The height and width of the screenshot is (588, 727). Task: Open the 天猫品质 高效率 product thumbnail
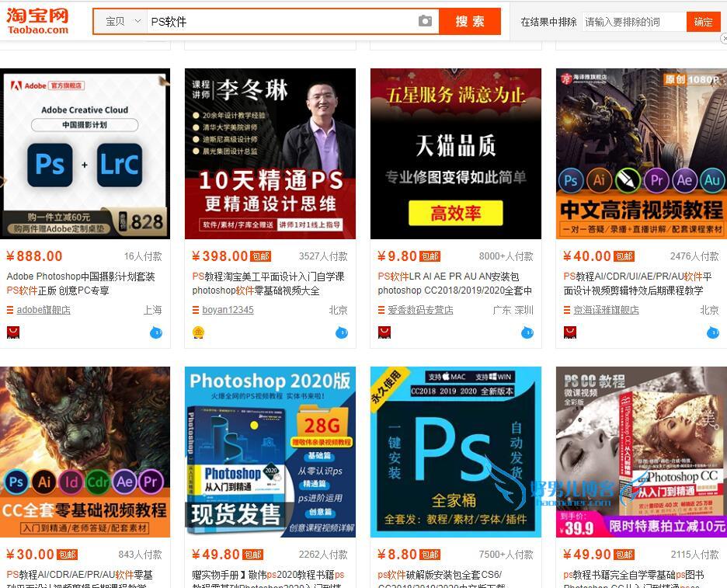[x=456, y=154]
